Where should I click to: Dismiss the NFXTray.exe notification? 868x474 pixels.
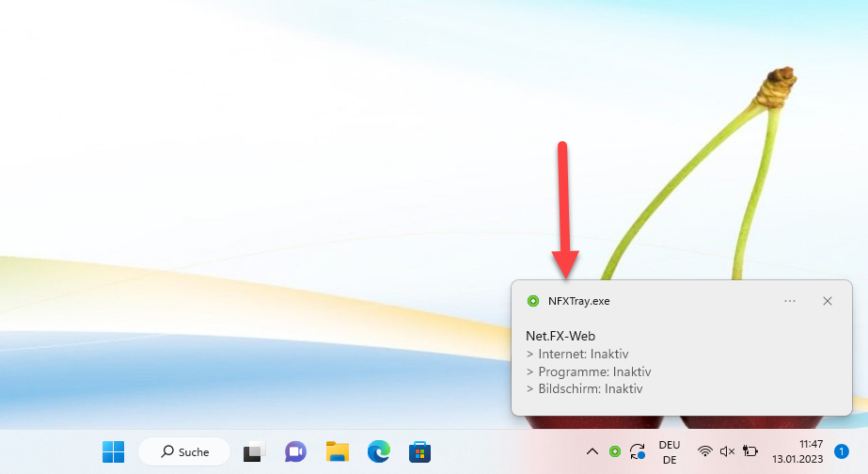tap(828, 301)
